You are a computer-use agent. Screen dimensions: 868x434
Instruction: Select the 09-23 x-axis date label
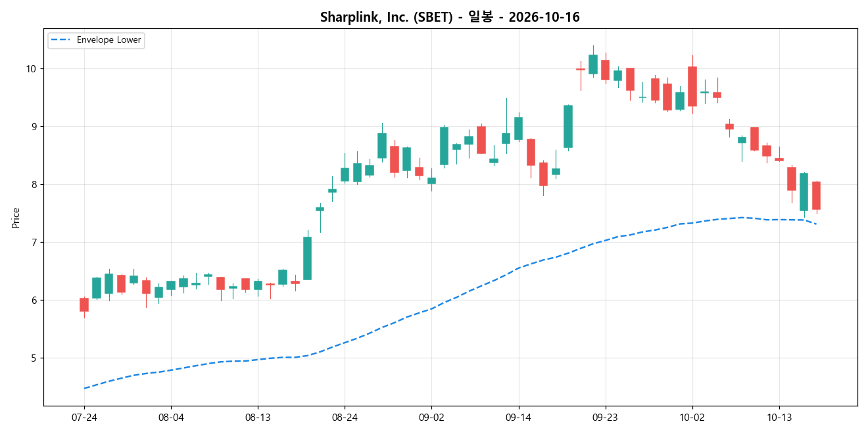coord(606,417)
